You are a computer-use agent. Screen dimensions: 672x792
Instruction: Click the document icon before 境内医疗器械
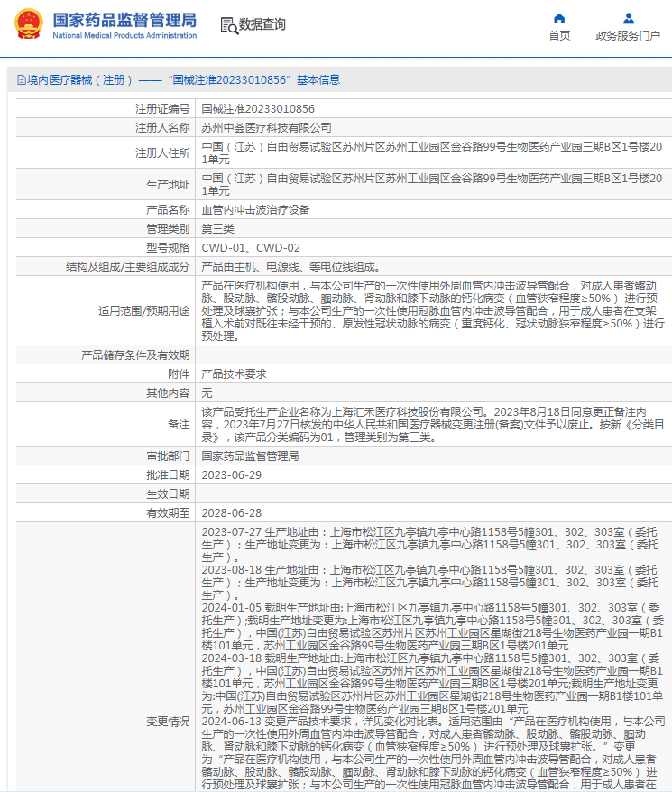[x=22, y=79]
